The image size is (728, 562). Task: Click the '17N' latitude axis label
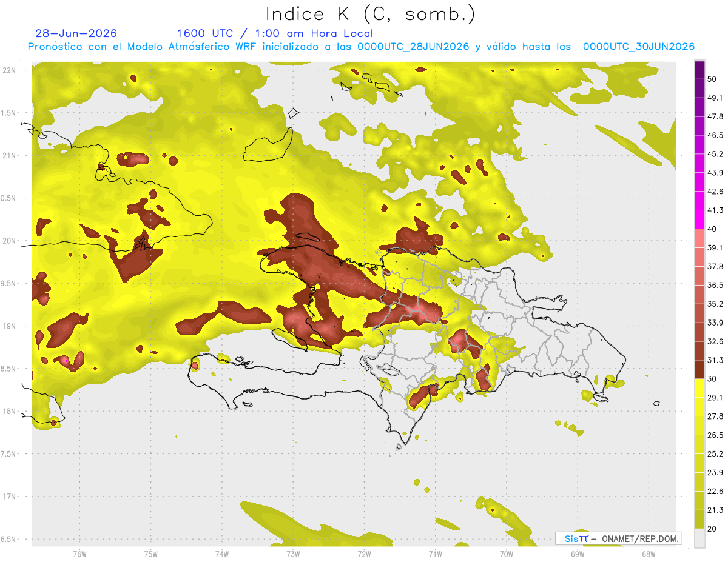(10, 497)
